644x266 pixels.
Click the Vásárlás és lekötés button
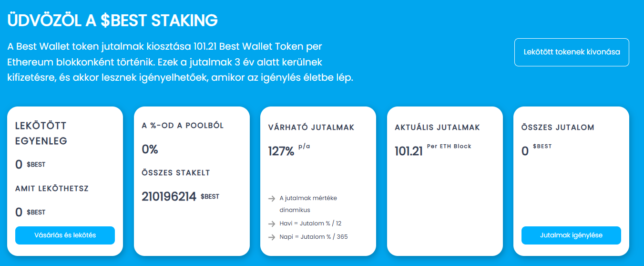pos(65,235)
